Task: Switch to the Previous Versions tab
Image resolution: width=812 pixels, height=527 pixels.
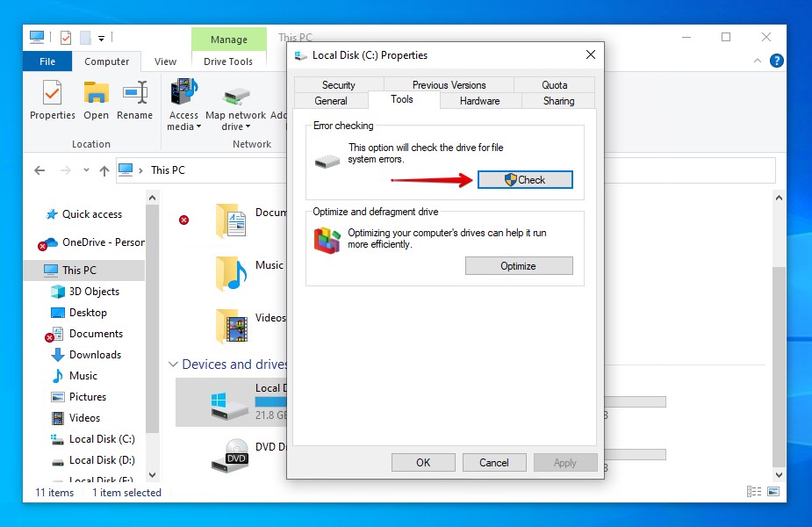Action: click(x=449, y=85)
